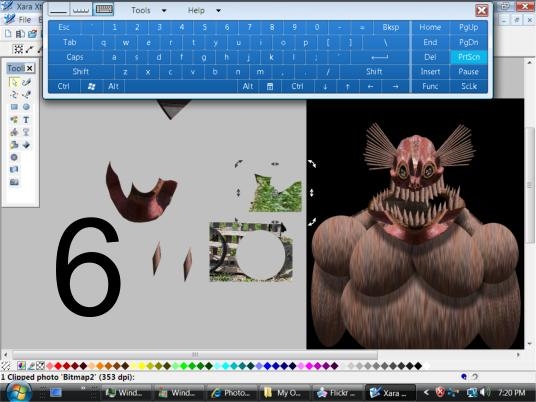The height and width of the screenshot is (402, 536).
Task: Click the Home key
Action: (x=430, y=27)
